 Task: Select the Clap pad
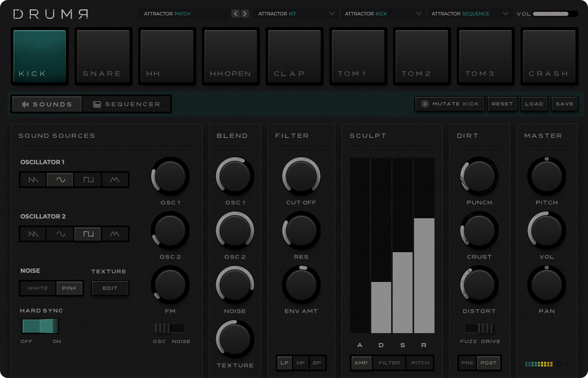tap(295, 56)
